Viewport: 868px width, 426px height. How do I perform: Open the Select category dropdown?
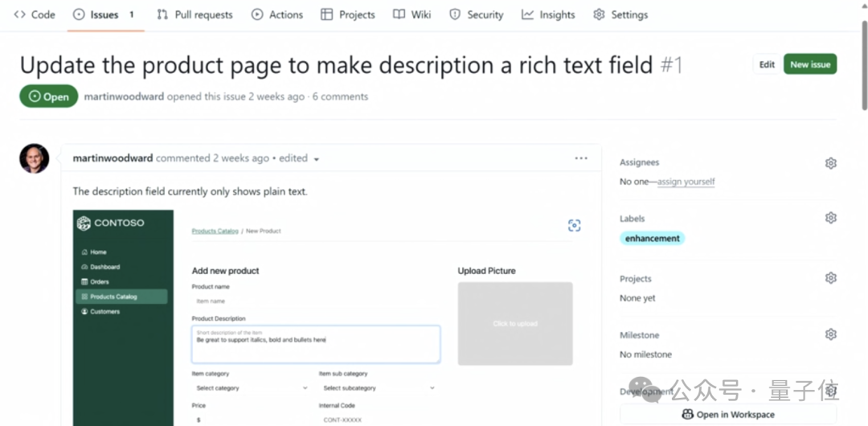[250, 388]
